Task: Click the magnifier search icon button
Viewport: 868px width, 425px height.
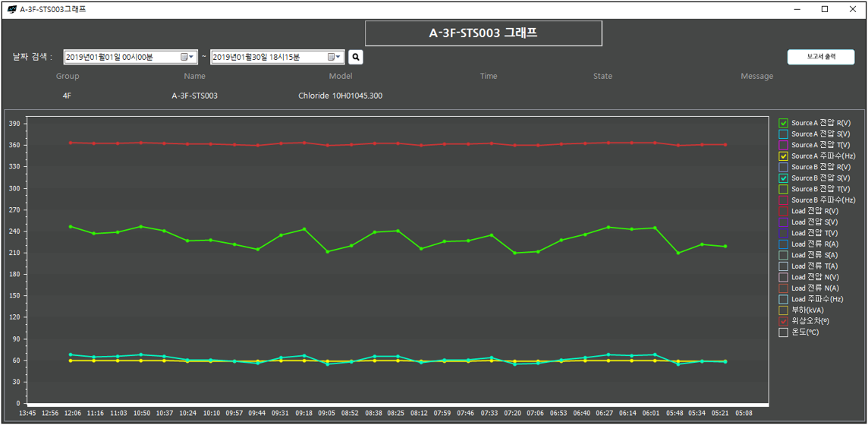Action: (356, 57)
